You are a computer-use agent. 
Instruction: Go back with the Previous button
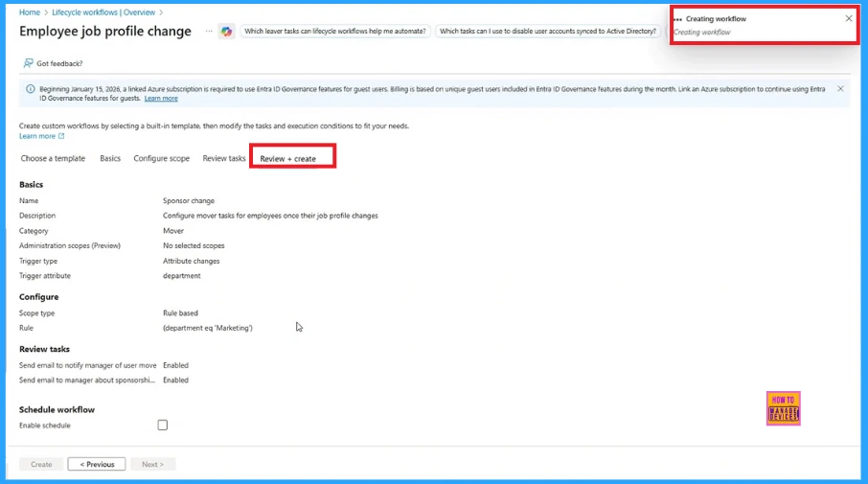pyautogui.click(x=97, y=464)
